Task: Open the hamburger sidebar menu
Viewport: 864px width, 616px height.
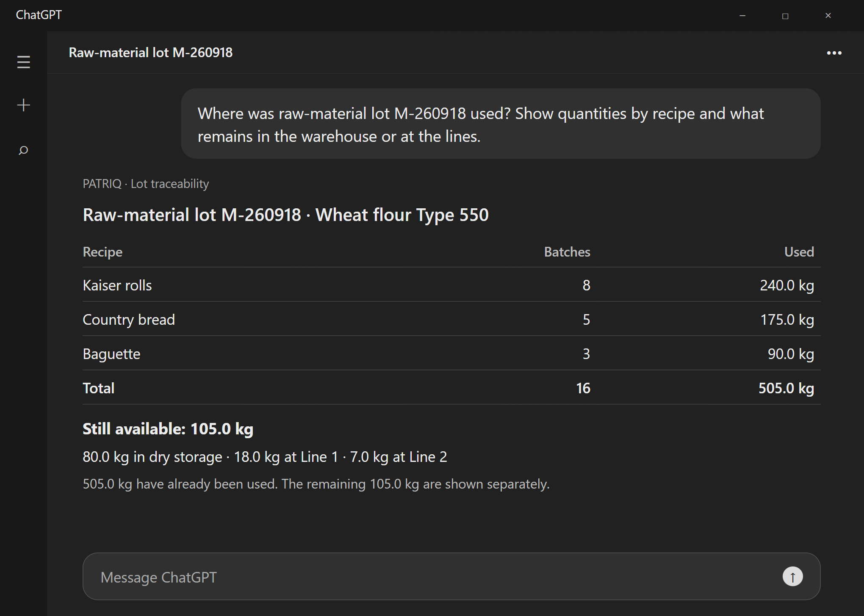Action: 24,62
